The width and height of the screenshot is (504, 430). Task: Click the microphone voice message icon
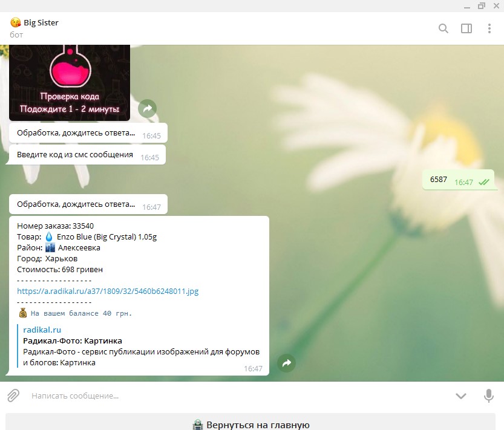tap(489, 396)
